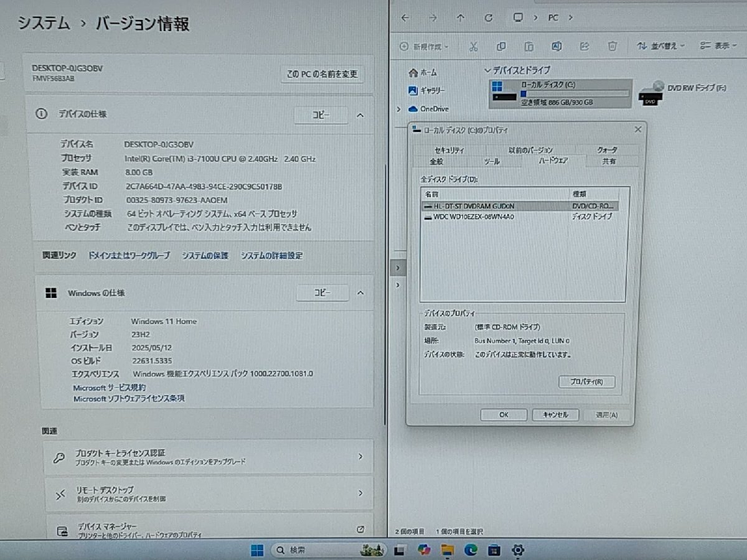Click the Delete trash icon in Explorer toolbar
Image resolution: width=747 pixels, height=560 pixels.
(613, 46)
